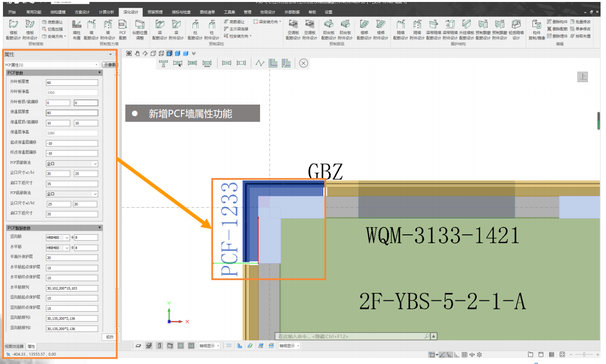The image size is (606, 364).
Task: Open 柱配筋设计 tool
Action: (195, 30)
